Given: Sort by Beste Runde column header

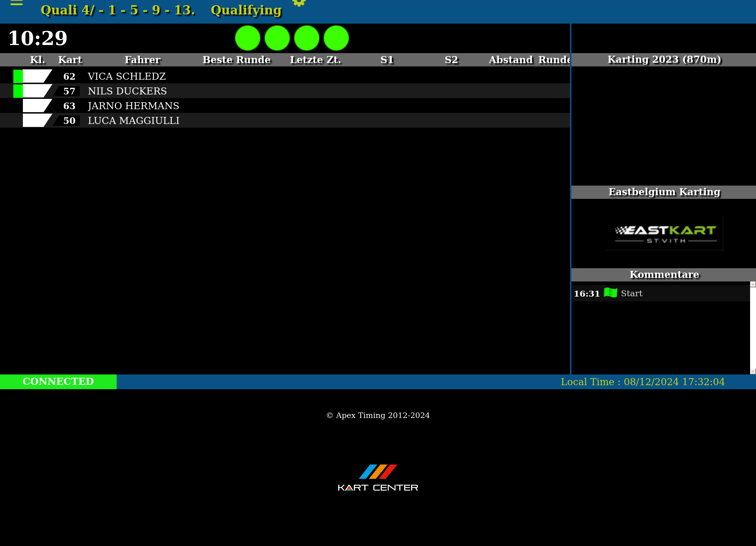Looking at the screenshot, I should tap(236, 60).
